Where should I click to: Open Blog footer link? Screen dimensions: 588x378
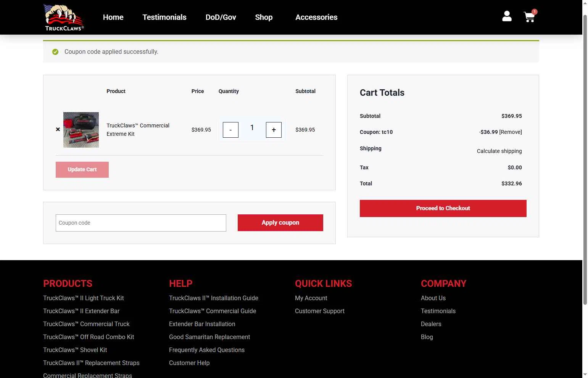coord(427,337)
